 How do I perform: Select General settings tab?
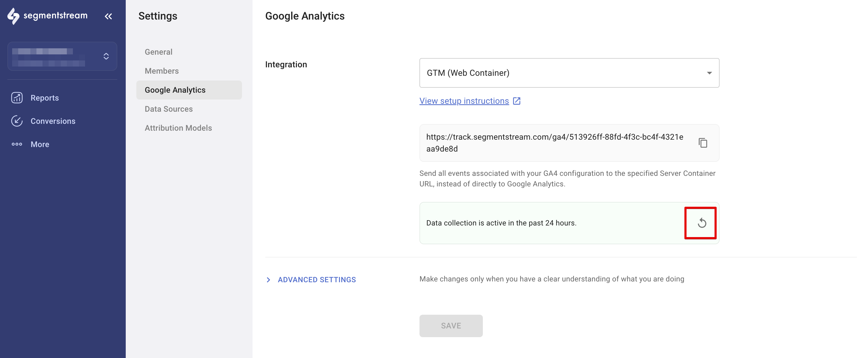tap(158, 52)
